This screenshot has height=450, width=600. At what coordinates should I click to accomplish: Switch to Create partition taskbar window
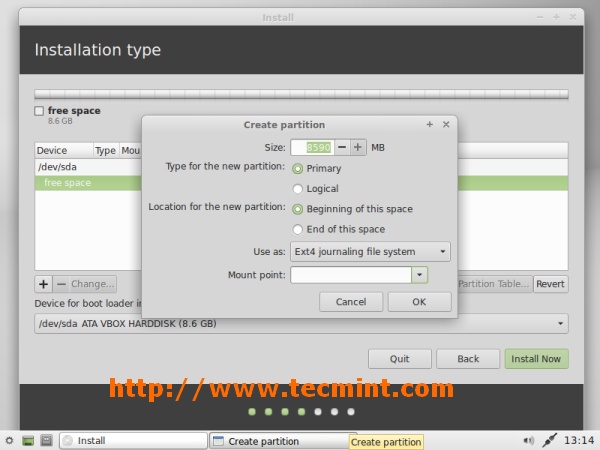[279, 441]
